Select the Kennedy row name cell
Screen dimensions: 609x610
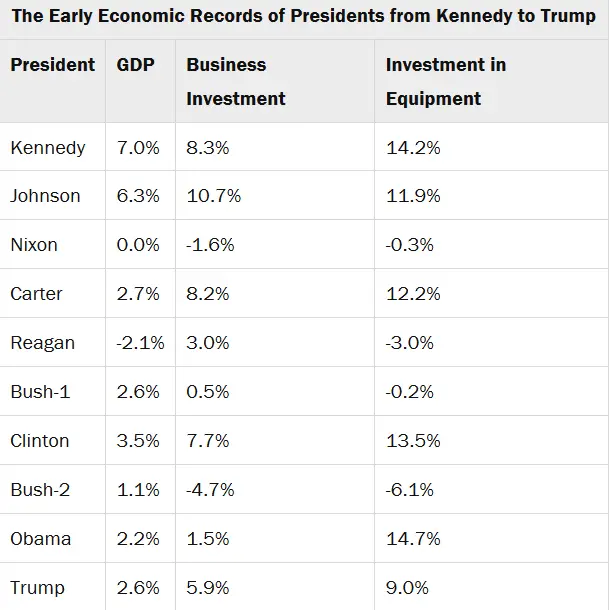(48, 148)
